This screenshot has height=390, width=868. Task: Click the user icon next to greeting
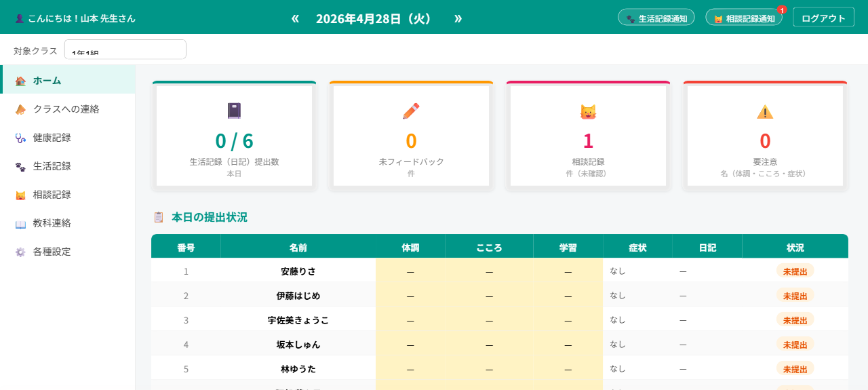coord(19,18)
